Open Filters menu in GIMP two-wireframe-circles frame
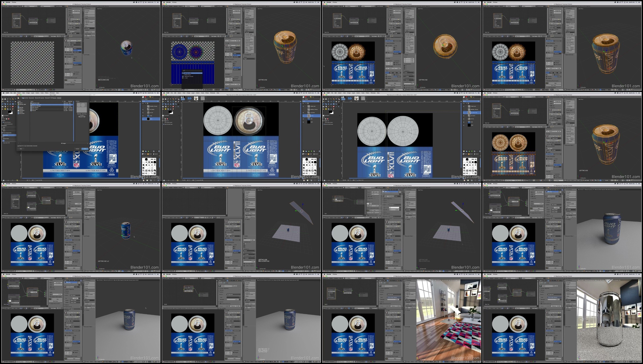This screenshot has width=643, height=364. click(368, 93)
